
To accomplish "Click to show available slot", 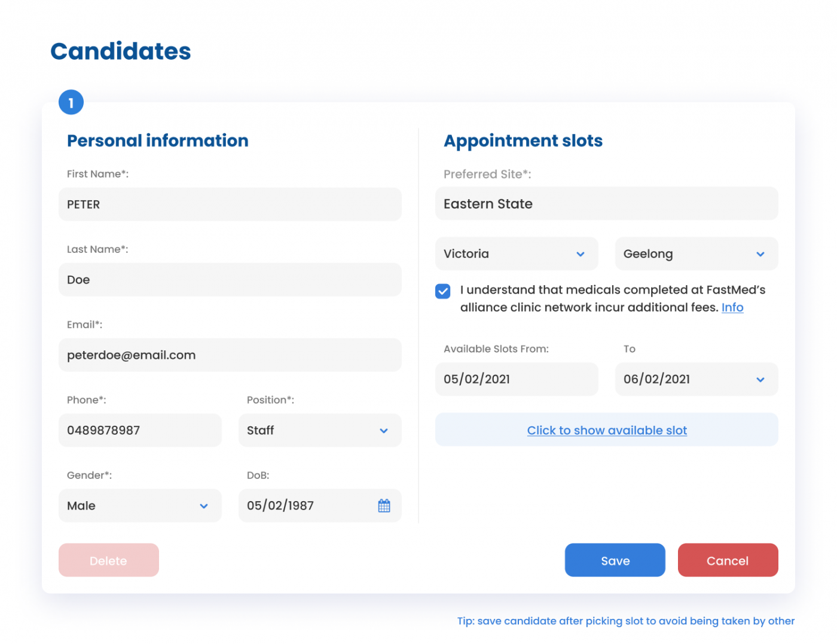I will click(x=607, y=430).
